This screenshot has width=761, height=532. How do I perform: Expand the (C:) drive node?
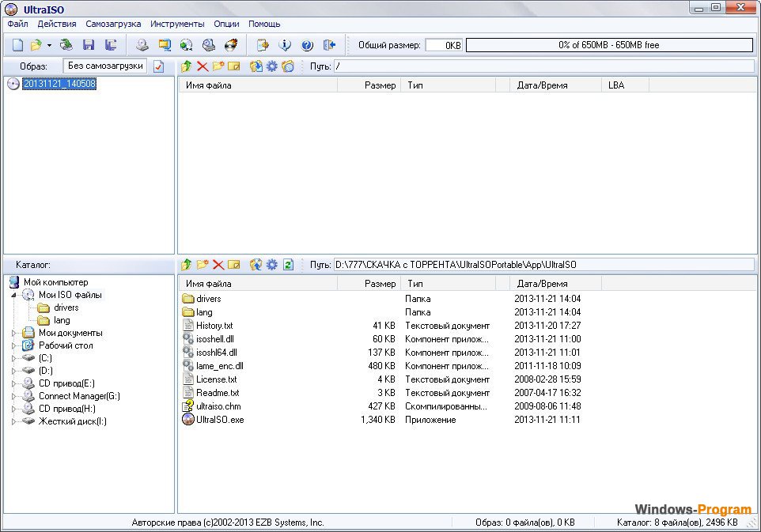pyautogui.click(x=14, y=358)
